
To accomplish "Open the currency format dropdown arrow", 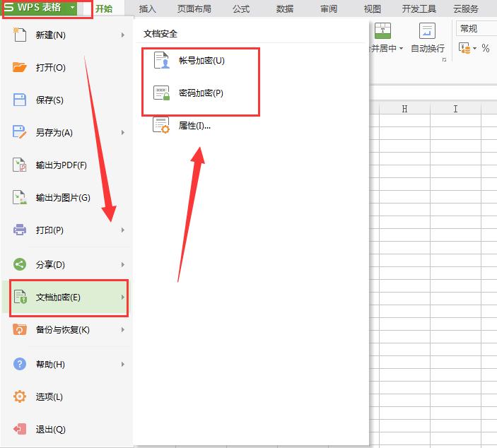I will [x=475, y=49].
